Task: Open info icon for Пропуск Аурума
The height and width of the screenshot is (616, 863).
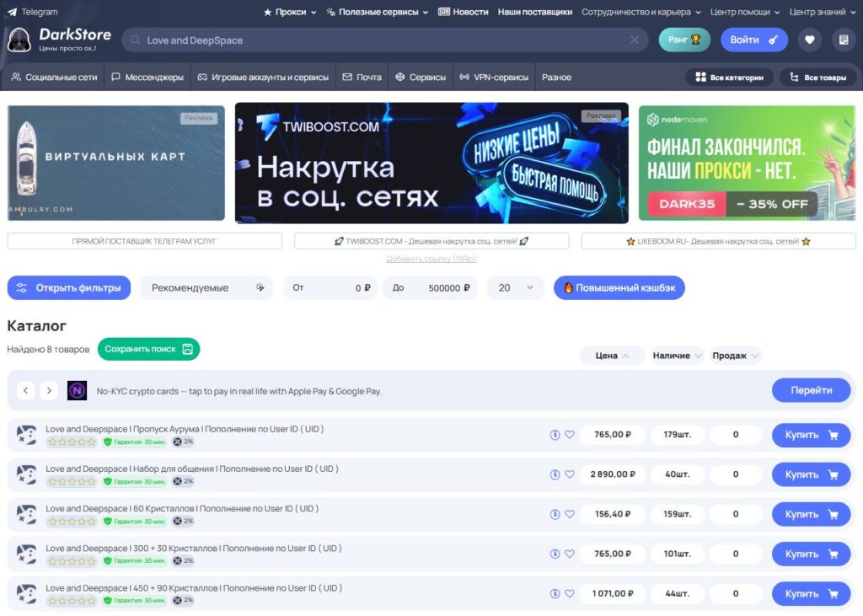Action: pyautogui.click(x=555, y=434)
